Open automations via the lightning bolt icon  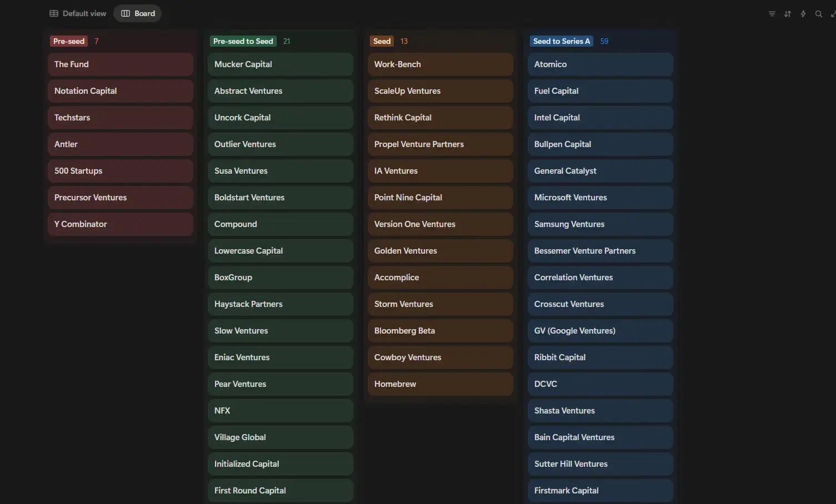(803, 13)
